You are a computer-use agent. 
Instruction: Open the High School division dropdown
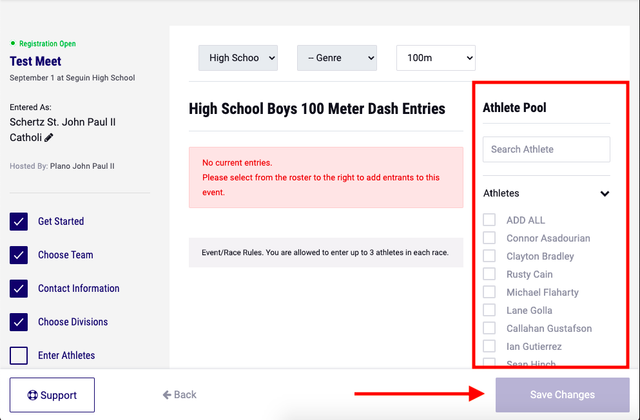coord(237,58)
